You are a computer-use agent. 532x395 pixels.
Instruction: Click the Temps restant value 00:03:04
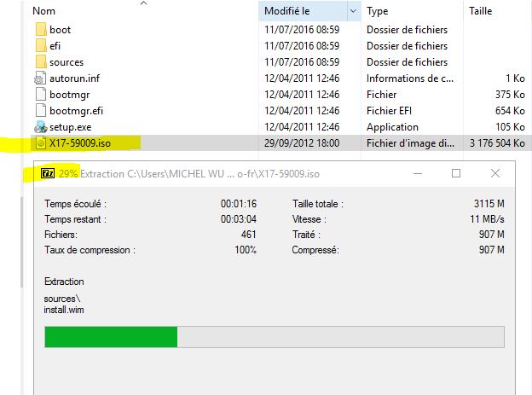coord(239,219)
